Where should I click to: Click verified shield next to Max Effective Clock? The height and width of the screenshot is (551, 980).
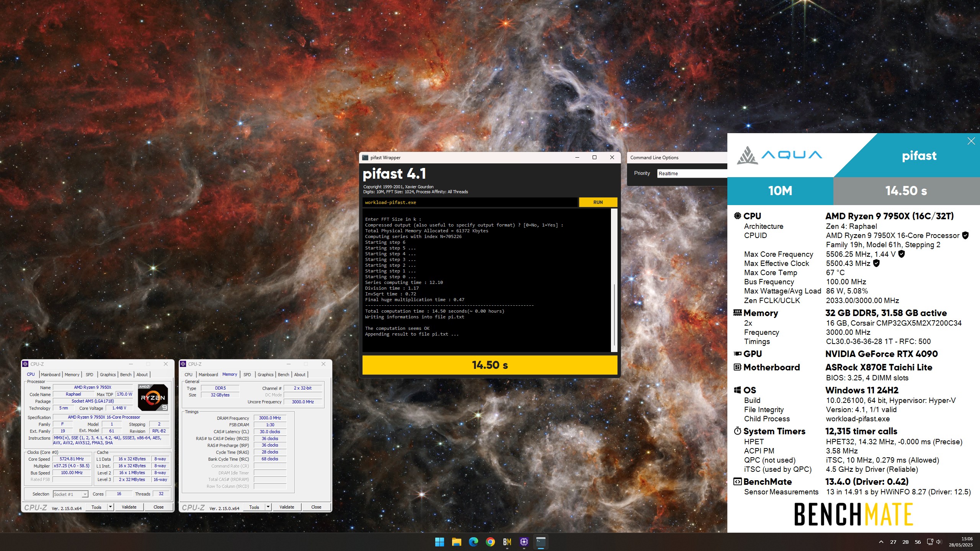876,263
